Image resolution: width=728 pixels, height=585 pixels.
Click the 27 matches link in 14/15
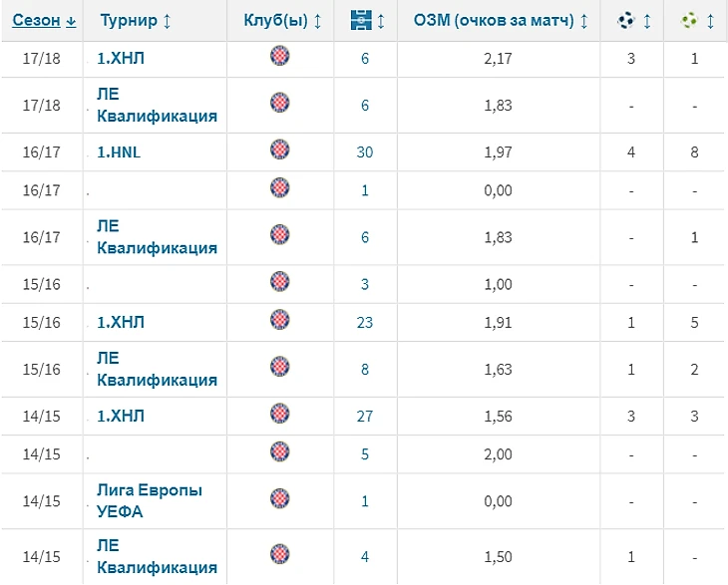[x=364, y=416]
